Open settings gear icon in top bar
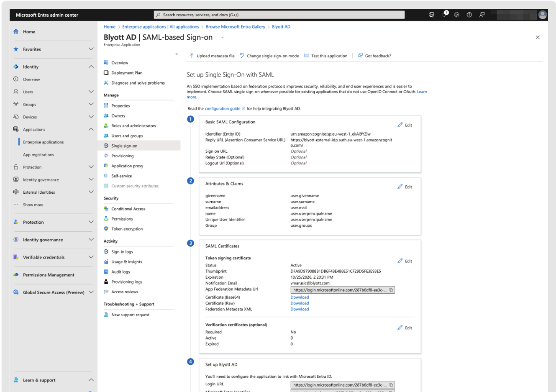556x392 pixels. tap(457, 15)
